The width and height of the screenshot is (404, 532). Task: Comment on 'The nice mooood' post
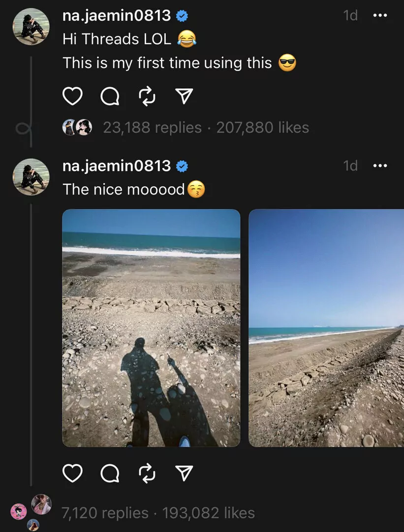pyautogui.click(x=109, y=473)
